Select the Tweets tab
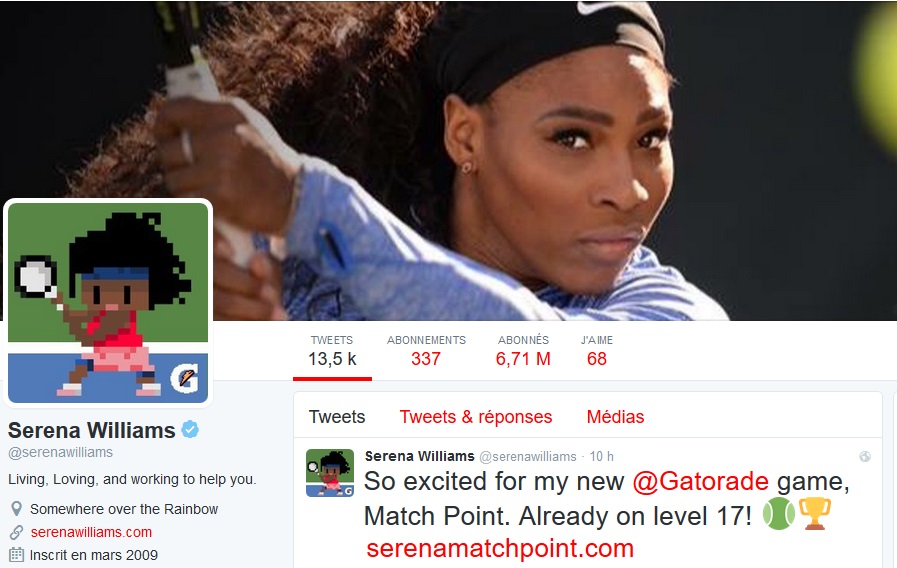Screen dimensions: 897x568 click(337, 416)
